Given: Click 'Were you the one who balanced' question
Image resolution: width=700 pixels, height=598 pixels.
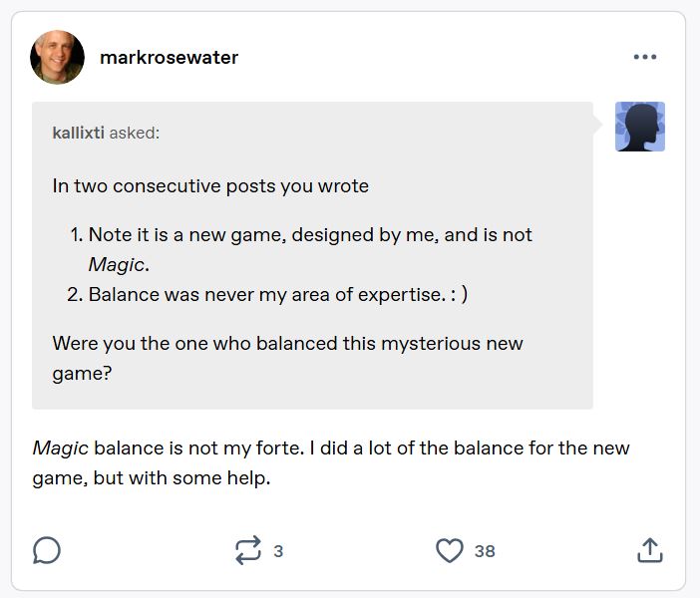Looking at the screenshot, I should [x=287, y=343].
